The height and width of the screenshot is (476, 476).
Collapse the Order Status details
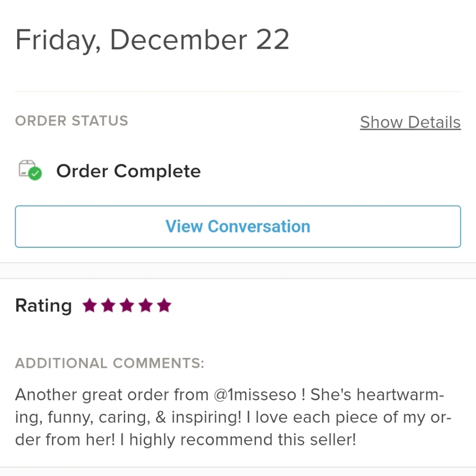pyautogui.click(x=410, y=122)
